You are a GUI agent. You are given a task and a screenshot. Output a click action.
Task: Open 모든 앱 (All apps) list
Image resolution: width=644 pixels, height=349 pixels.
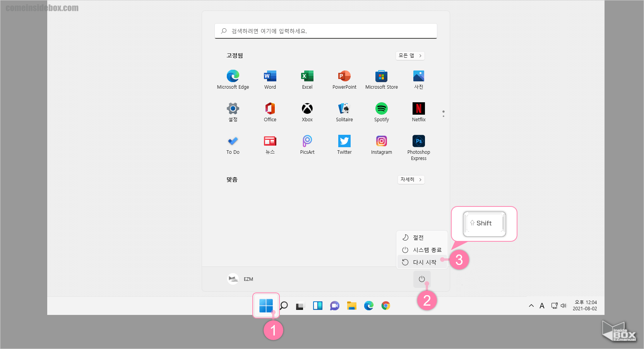point(410,56)
